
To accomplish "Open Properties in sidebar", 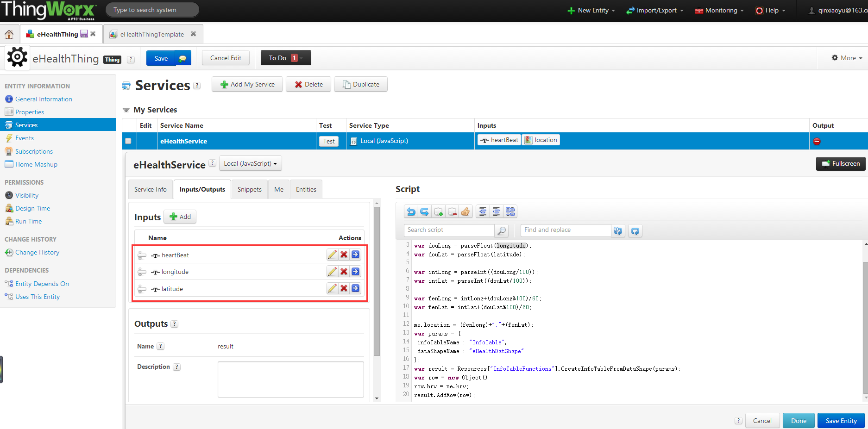I will [30, 112].
